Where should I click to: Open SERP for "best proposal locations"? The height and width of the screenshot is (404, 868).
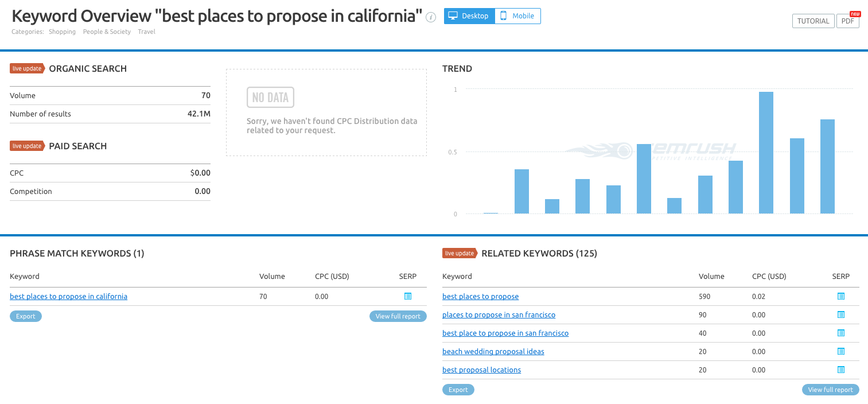coord(841,370)
